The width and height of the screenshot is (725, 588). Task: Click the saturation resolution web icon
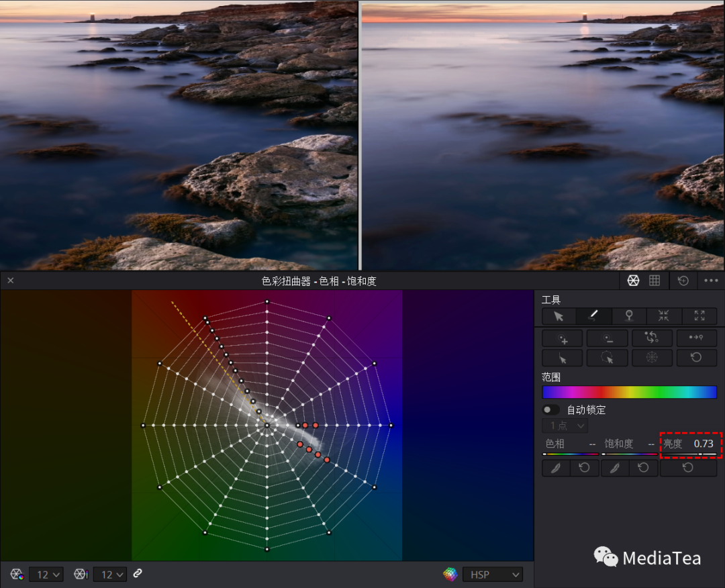pyautogui.click(x=81, y=574)
